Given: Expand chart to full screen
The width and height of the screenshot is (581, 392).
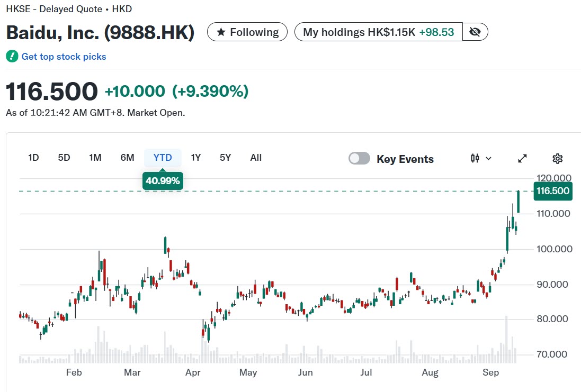Looking at the screenshot, I should point(522,159).
